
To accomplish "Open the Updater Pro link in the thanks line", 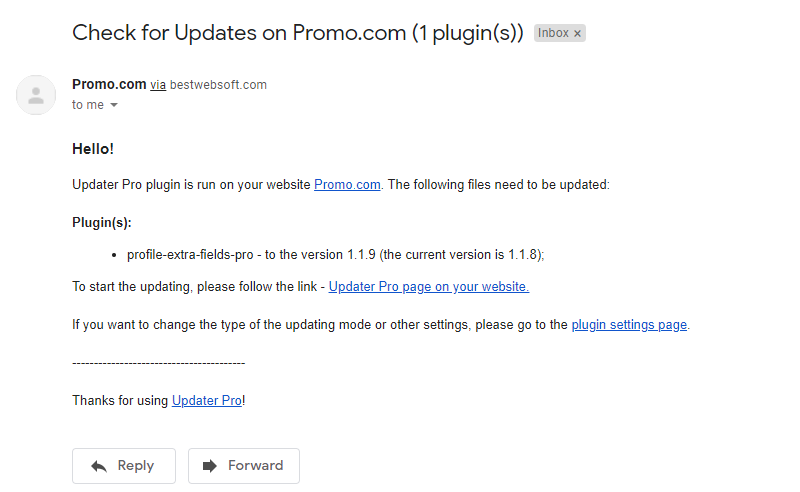I will [x=207, y=401].
